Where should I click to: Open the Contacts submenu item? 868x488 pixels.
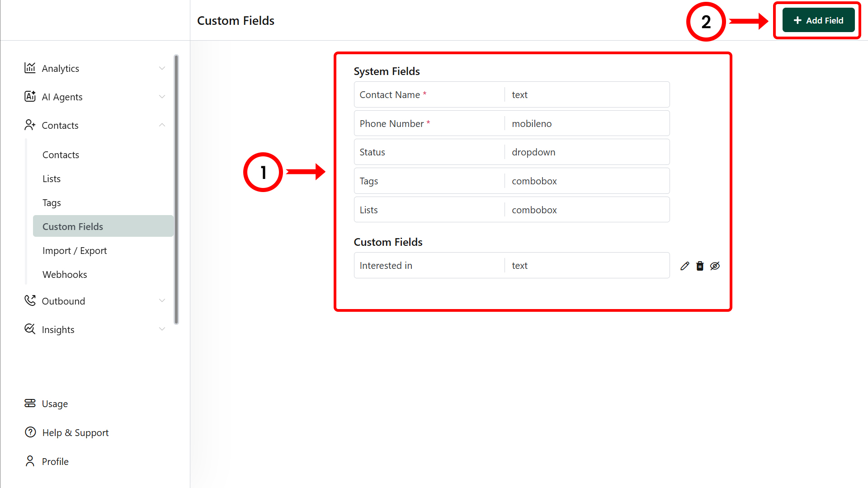coord(61,155)
